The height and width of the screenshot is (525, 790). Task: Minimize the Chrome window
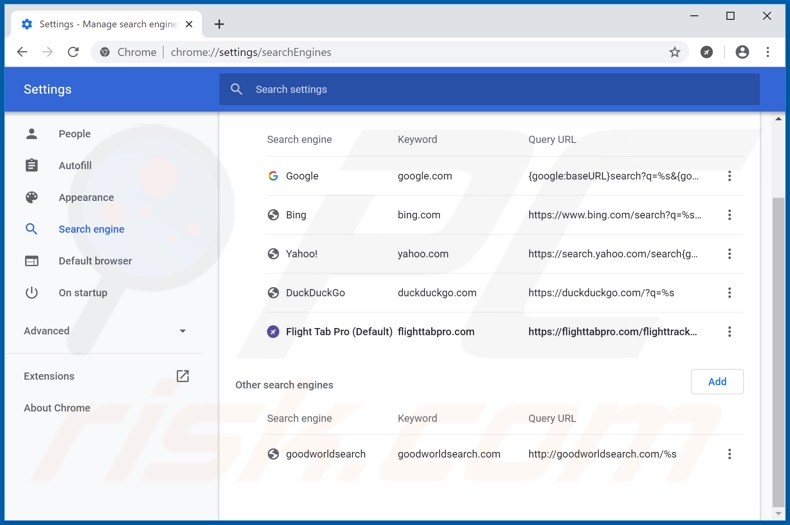tap(694, 16)
